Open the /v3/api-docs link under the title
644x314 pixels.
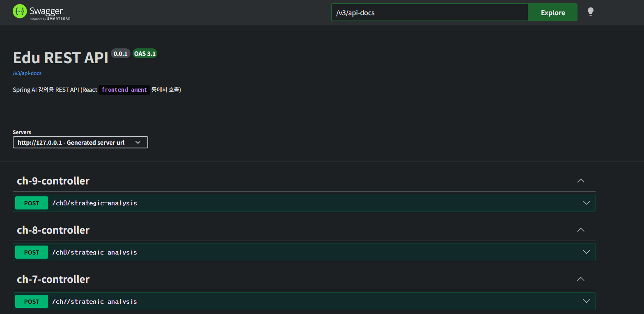[x=27, y=73]
